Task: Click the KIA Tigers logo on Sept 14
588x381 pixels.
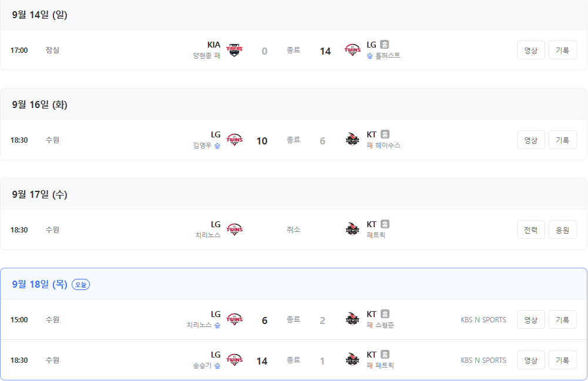Action: [x=234, y=50]
